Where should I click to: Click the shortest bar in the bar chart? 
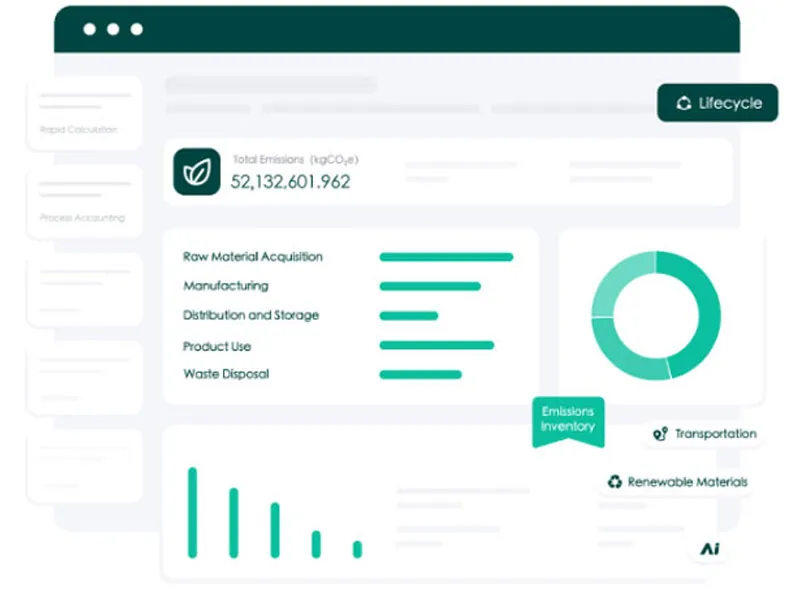[357, 549]
